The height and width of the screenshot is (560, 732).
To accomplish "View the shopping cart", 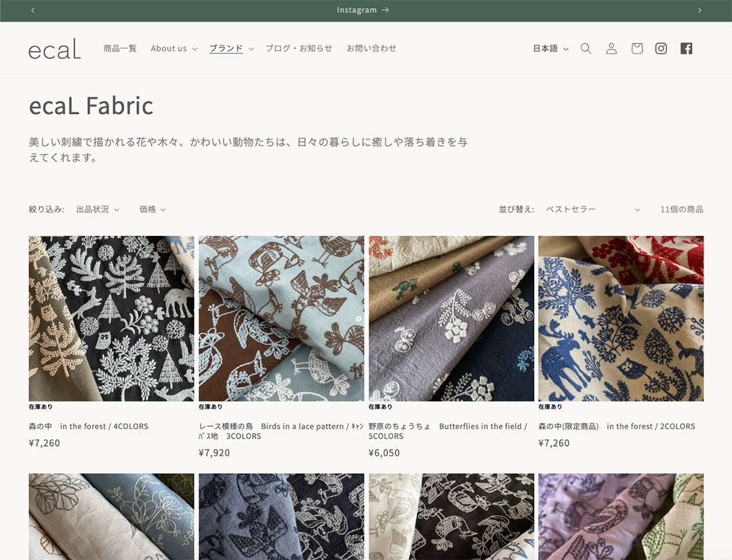I will coord(636,48).
